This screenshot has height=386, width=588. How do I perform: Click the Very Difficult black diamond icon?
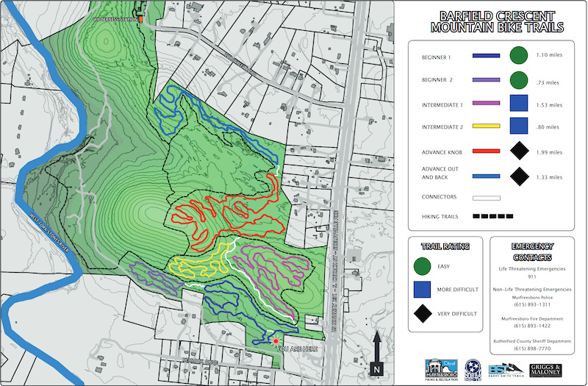(422, 315)
